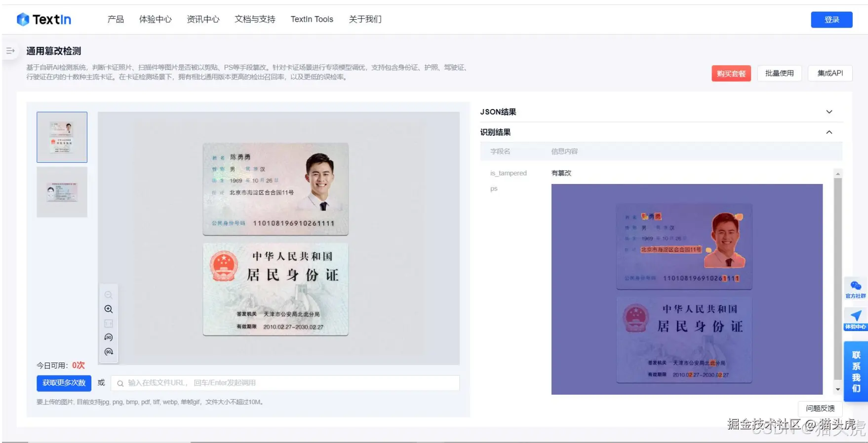Click the 集成API button
Viewport: 868px width, 443px height.
pyautogui.click(x=830, y=74)
